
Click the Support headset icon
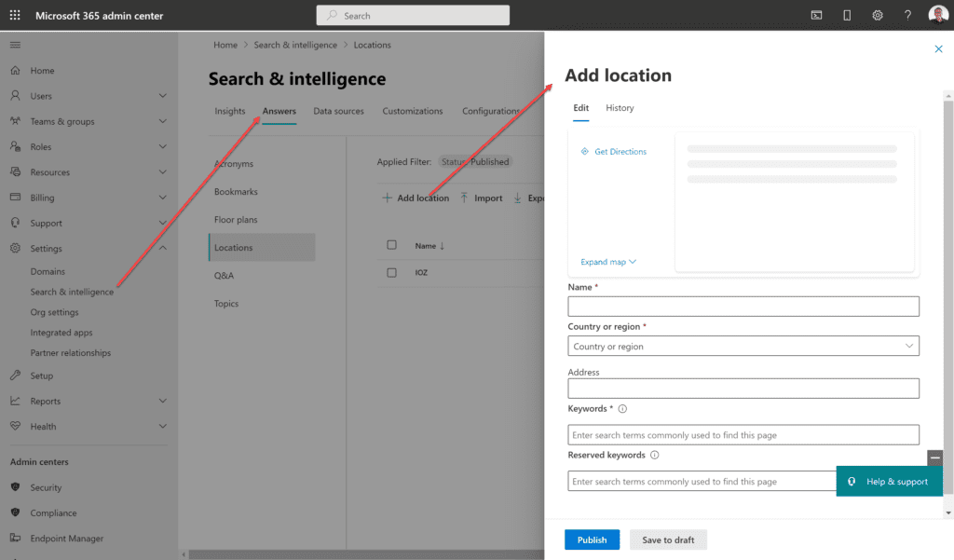(15, 223)
